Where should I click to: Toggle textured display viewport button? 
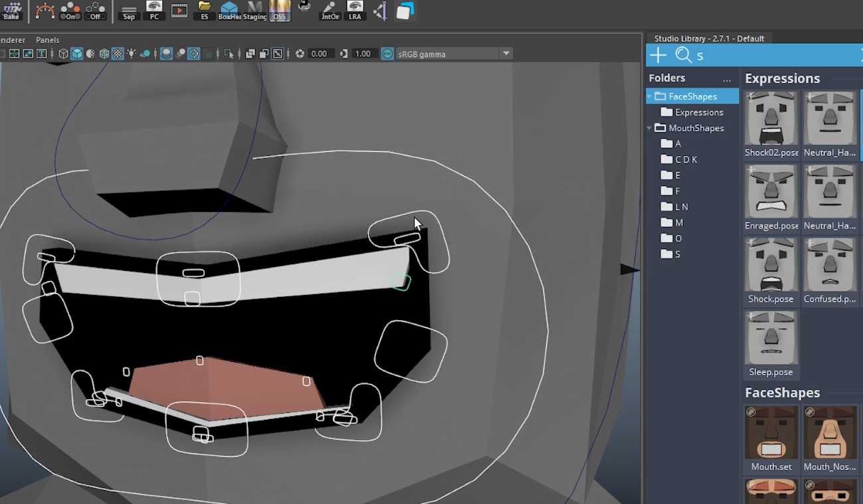pos(118,54)
